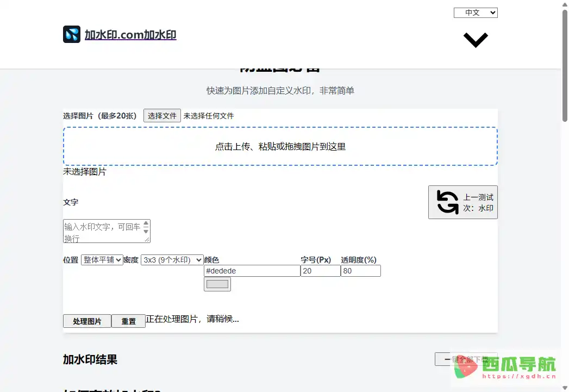
Task: Click the 一键全部下载 download button
Action: [466, 359]
